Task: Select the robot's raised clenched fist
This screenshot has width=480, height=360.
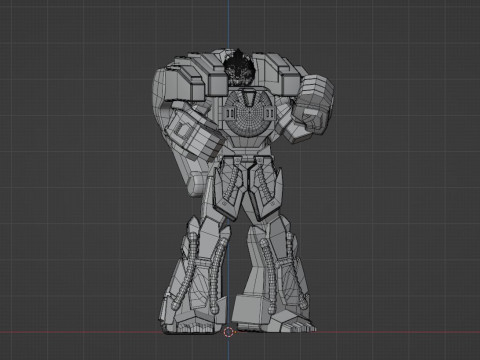Action: pyautogui.click(x=313, y=104)
